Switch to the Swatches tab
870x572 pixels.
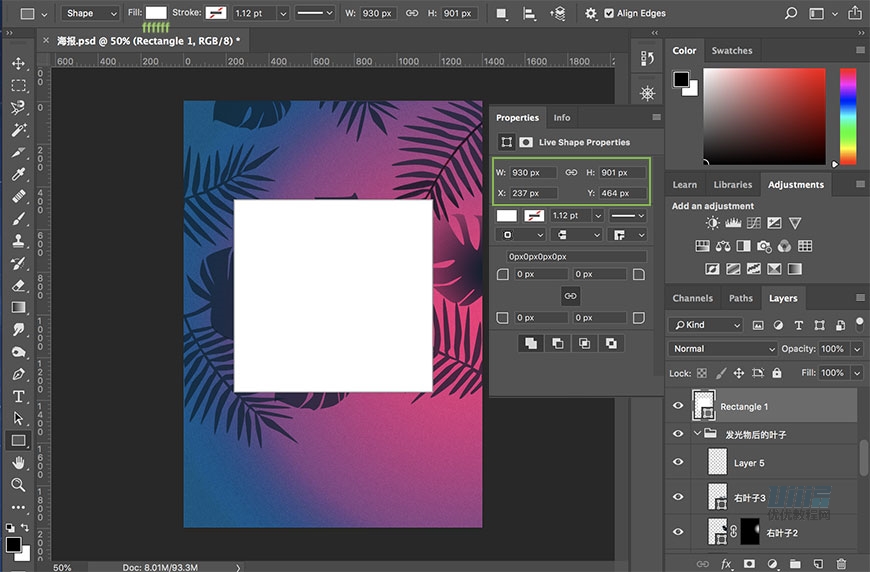click(731, 51)
